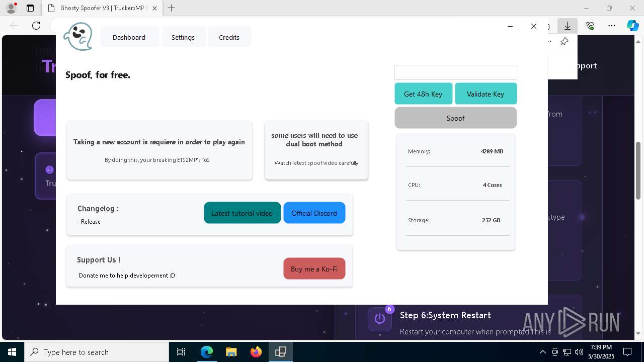Click the browser profile avatar icon

pos(11,8)
